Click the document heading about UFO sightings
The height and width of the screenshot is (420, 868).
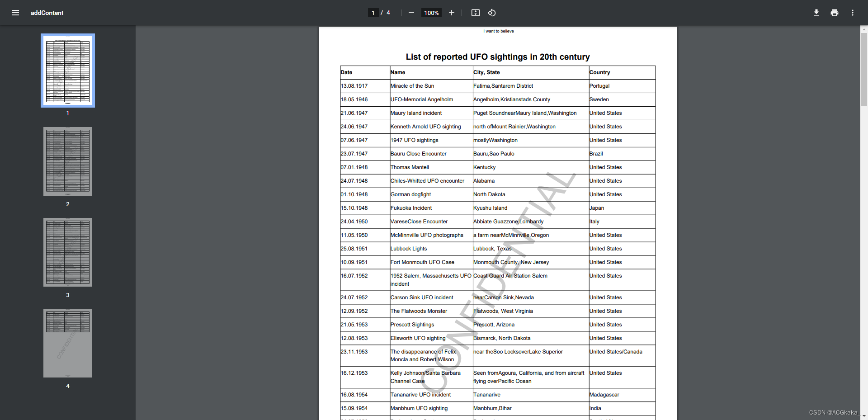tap(498, 57)
